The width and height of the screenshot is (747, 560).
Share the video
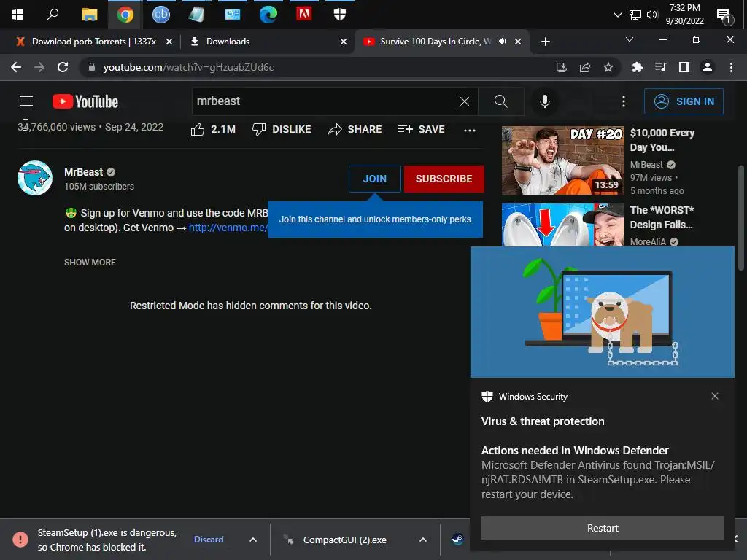[x=355, y=129]
